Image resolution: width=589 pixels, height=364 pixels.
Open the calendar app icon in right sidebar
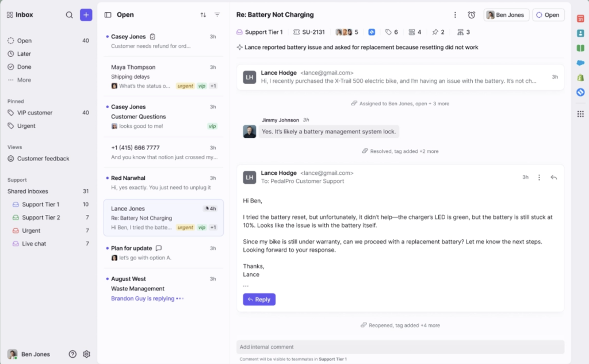pos(580,18)
